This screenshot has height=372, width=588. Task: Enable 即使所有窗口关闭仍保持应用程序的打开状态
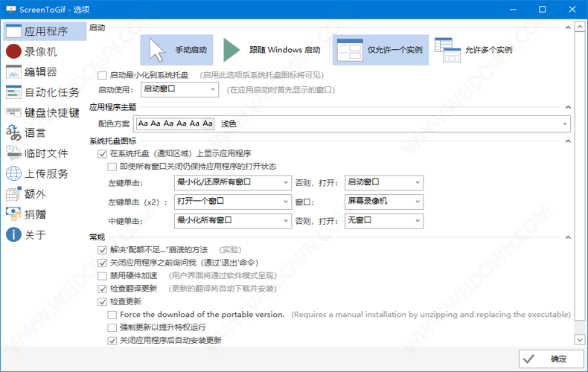112,167
